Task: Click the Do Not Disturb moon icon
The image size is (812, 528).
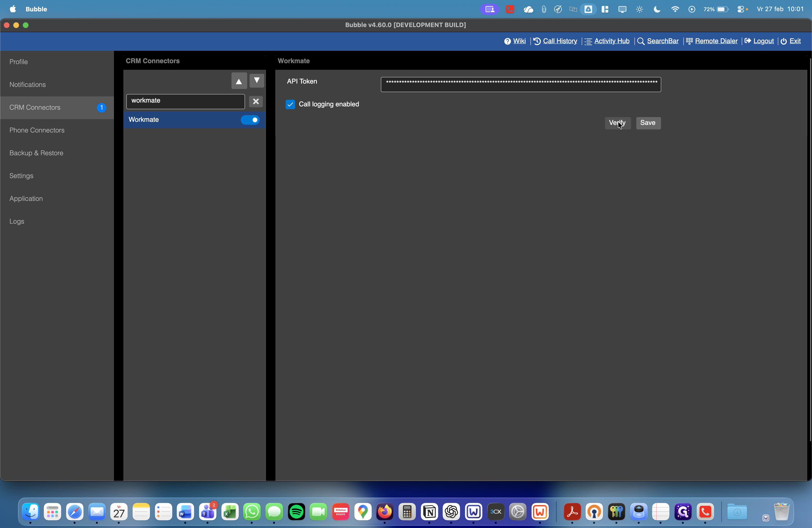Action: point(657,9)
